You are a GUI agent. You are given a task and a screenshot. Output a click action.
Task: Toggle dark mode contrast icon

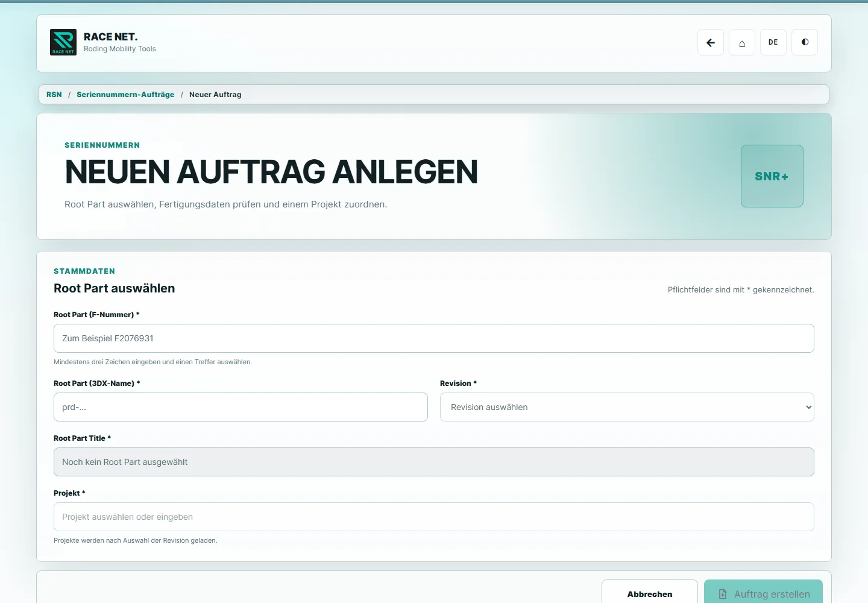[805, 42]
